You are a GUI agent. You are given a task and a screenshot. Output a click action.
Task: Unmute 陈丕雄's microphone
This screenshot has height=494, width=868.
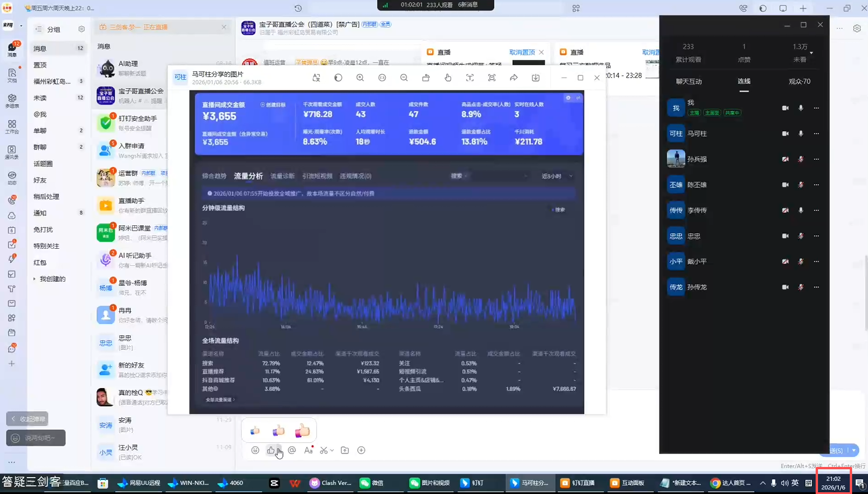800,185
